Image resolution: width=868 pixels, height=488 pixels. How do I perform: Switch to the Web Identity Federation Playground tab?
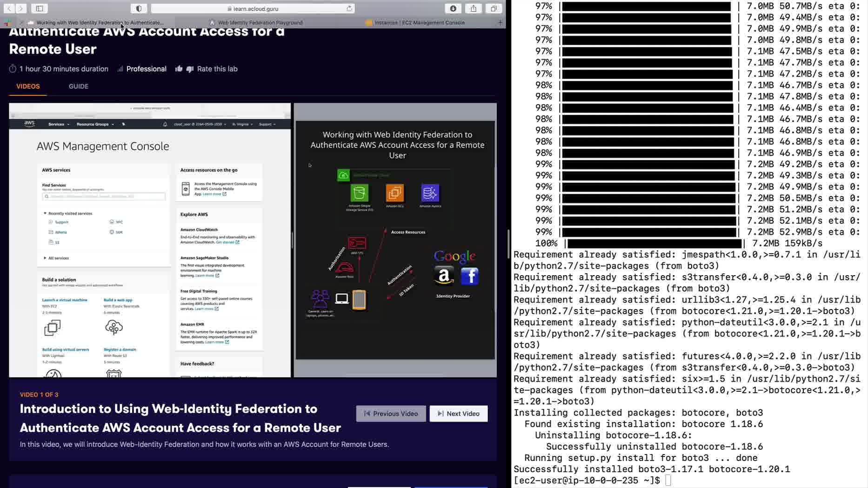(260, 22)
